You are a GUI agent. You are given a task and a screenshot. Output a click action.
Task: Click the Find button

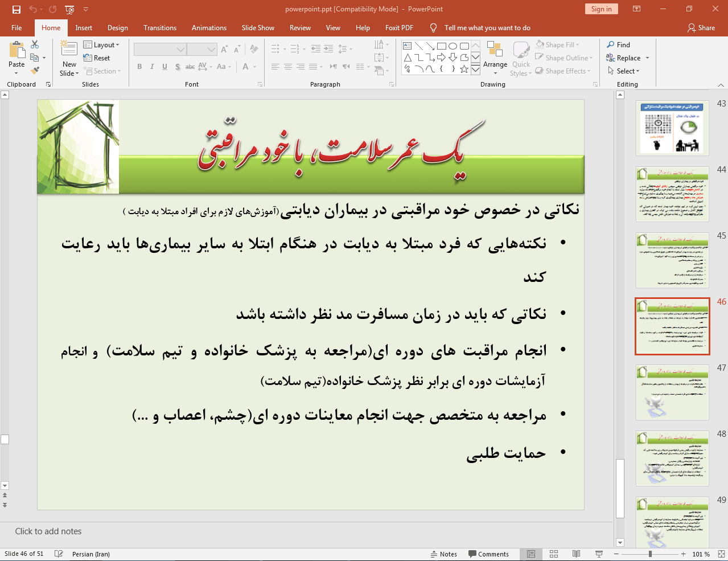click(x=619, y=44)
